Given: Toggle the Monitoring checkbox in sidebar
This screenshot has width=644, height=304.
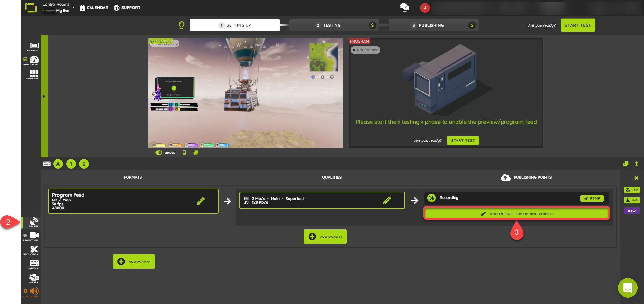Looking at the screenshot, I should click(26, 59).
